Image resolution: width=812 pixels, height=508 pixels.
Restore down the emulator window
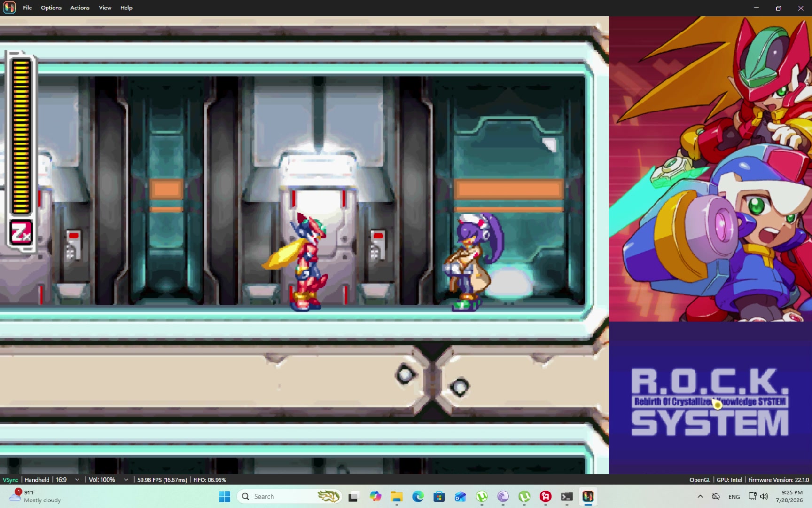(779, 8)
